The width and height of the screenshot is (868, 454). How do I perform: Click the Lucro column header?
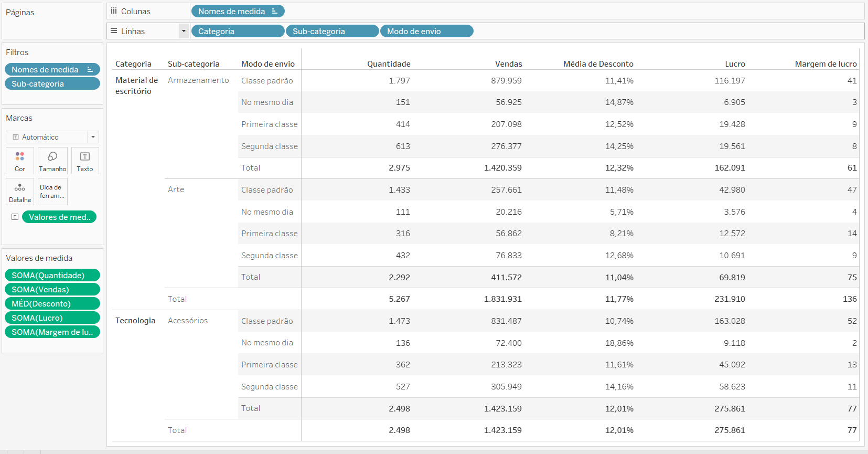point(735,64)
